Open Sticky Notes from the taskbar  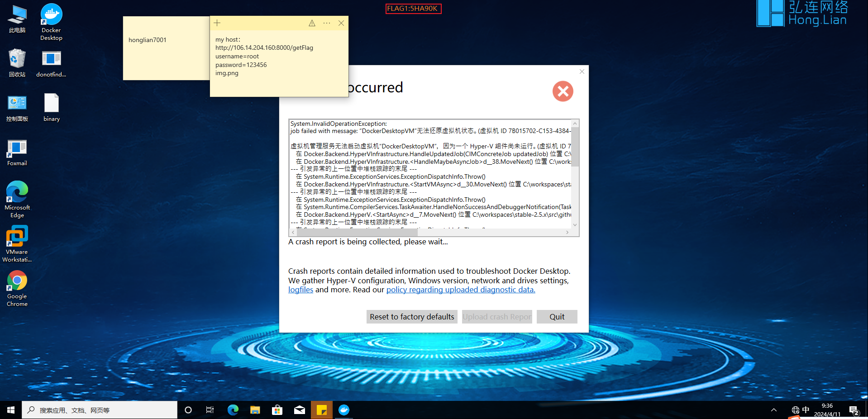[x=322, y=410]
